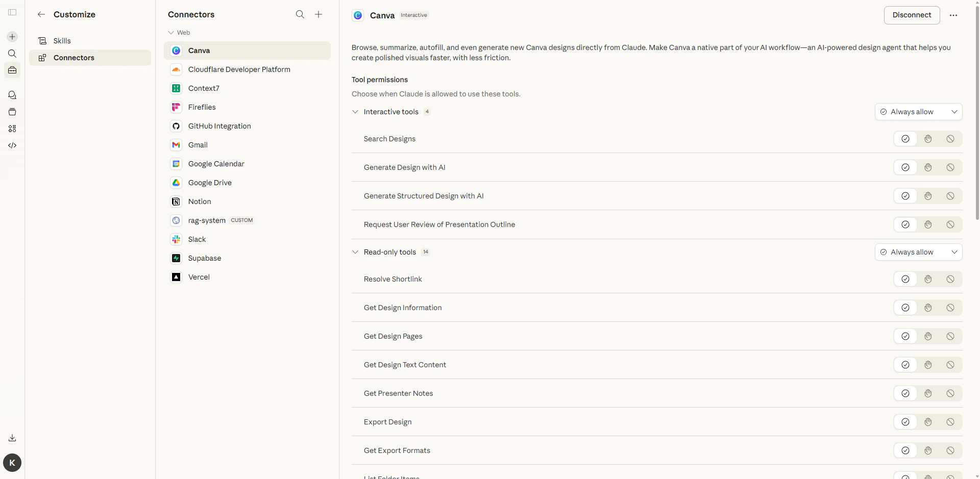Image resolution: width=980 pixels, height=479 pixels.
Task: Set Get Design Information to always allow
Action: [905, 308]
